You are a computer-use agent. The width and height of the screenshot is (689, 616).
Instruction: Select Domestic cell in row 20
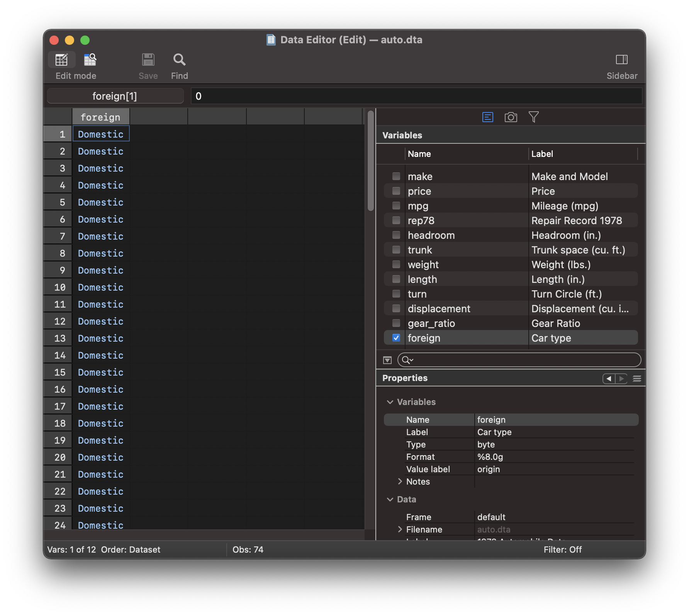(101, 457)
